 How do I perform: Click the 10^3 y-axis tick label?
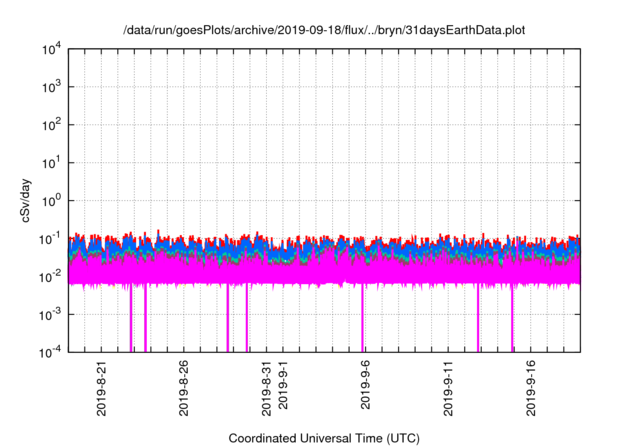(52, 87)
